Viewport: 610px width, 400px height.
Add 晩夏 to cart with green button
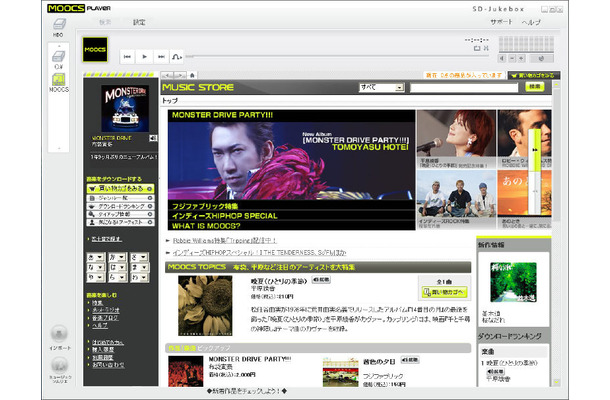444,292
